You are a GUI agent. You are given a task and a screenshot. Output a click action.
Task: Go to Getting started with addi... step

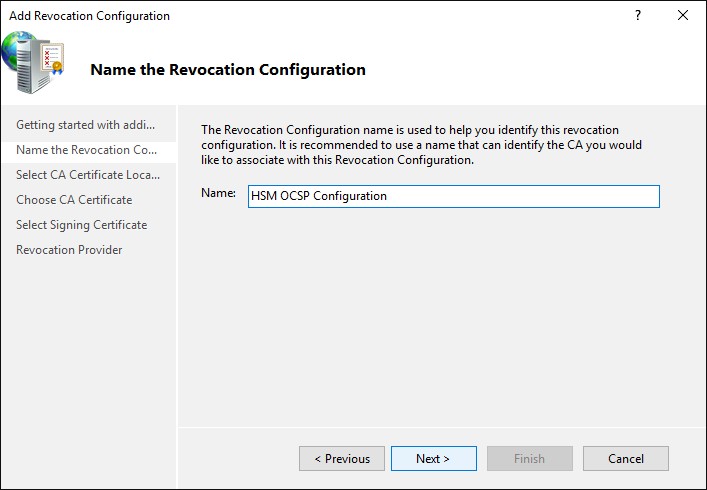88,125
